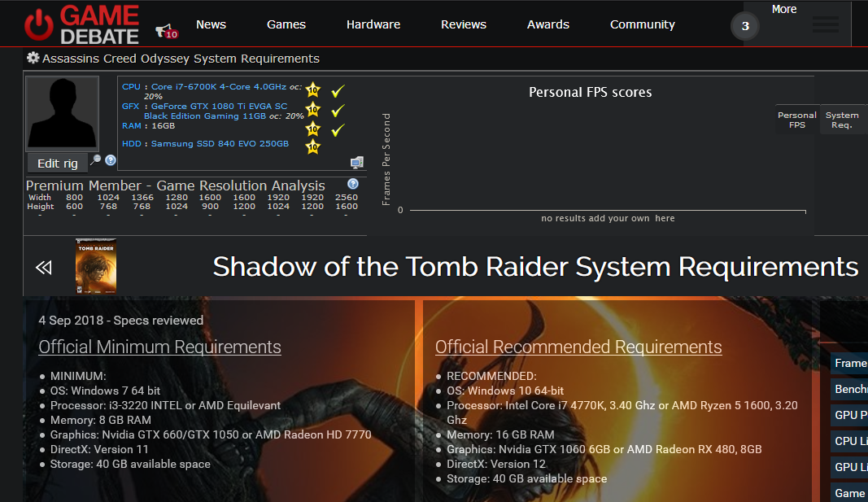Click the GPU P sidebar button
Screen dimensions: 868x502
850,415
